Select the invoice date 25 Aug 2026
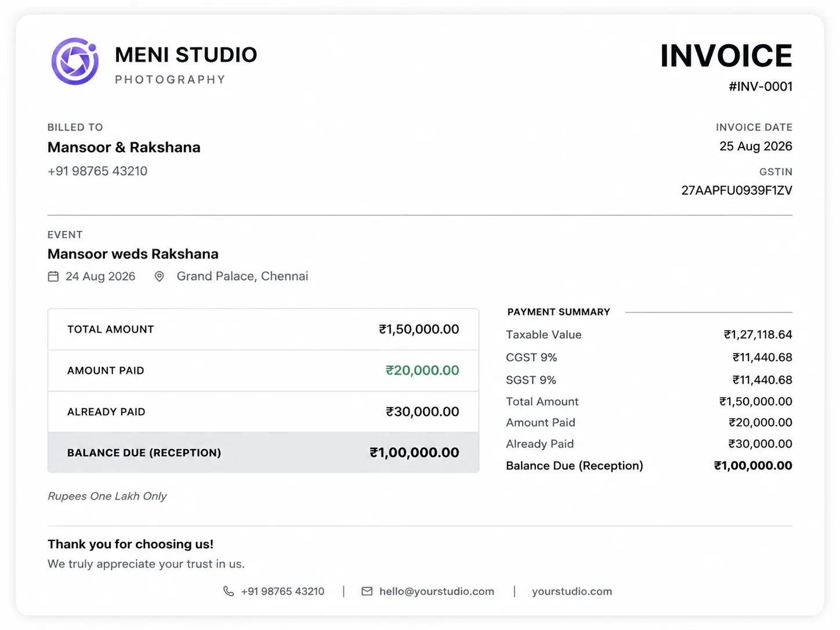840x630 pixels. coord(756,146)
